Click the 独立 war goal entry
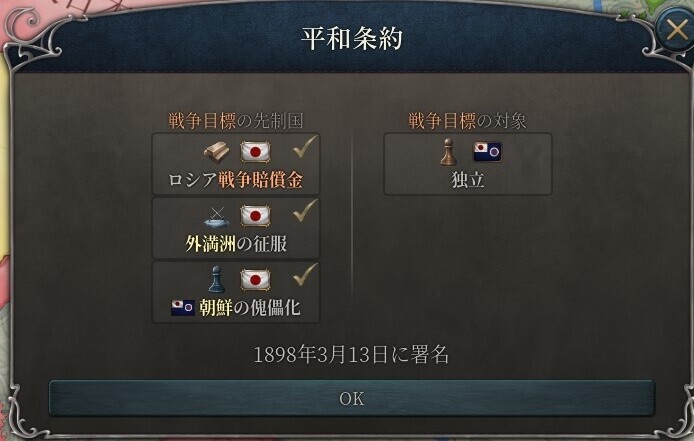This screenshot has width=694, height=441. [468, 164]
